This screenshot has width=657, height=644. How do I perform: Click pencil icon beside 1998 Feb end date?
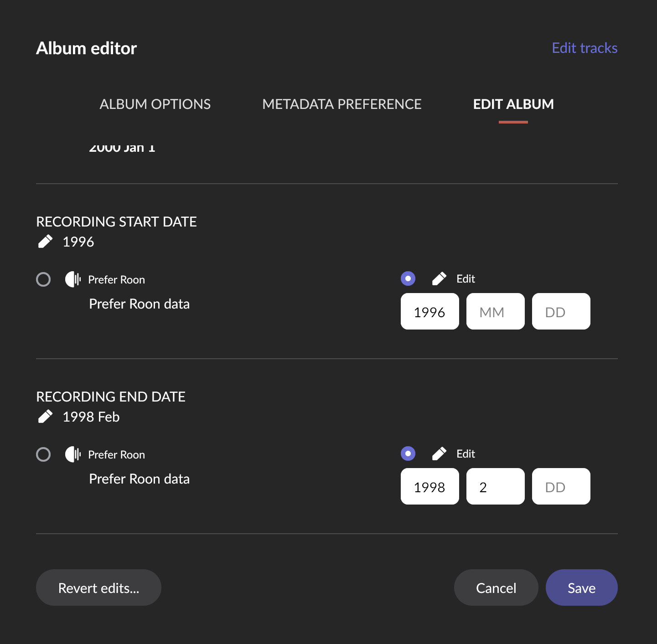[x=45, y=417]
